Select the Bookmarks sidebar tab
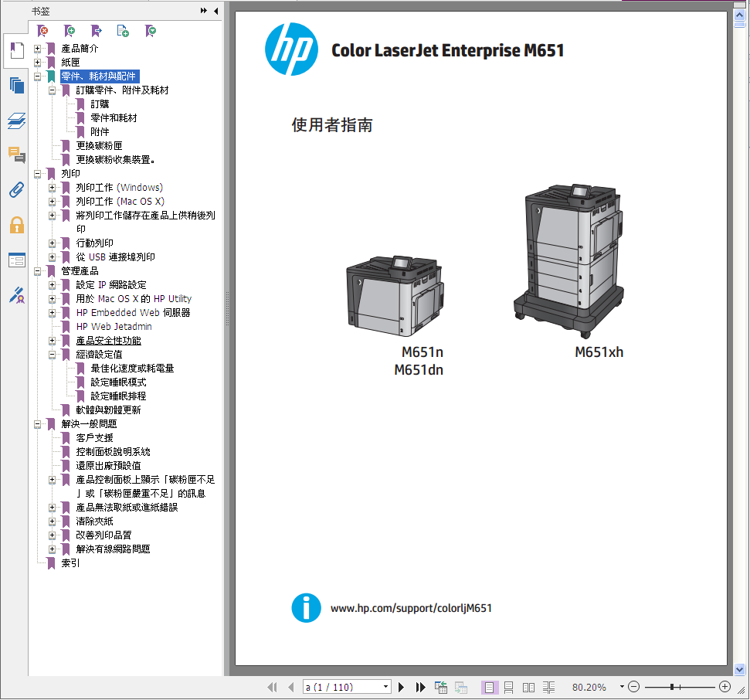 click(17, 51)
